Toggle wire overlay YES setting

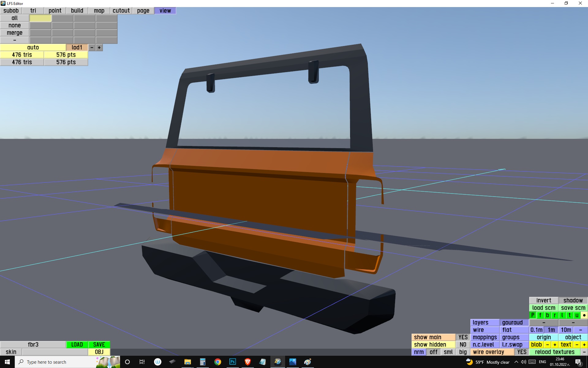tap(522, 352)
